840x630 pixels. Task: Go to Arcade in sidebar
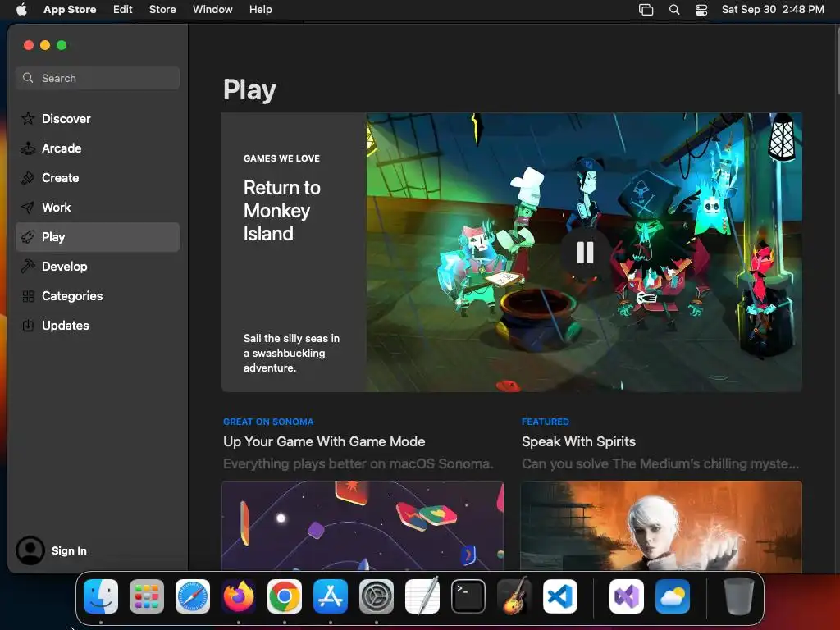[x=98, y=148]
